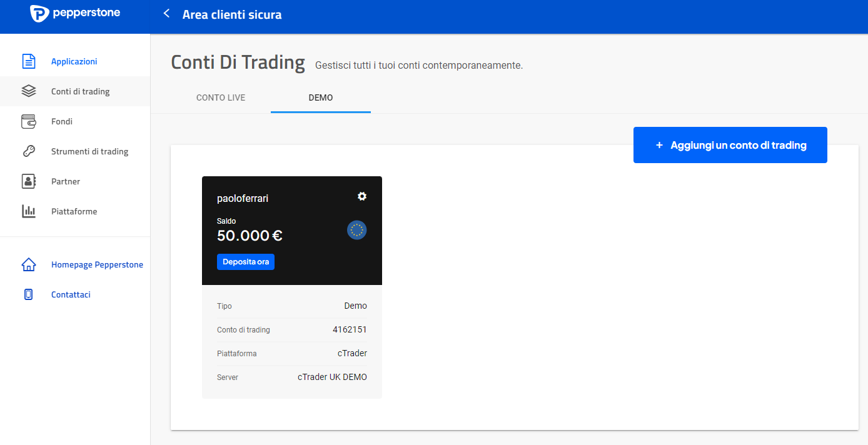Open settings gear on paoloferrari account card

(362, 196)
